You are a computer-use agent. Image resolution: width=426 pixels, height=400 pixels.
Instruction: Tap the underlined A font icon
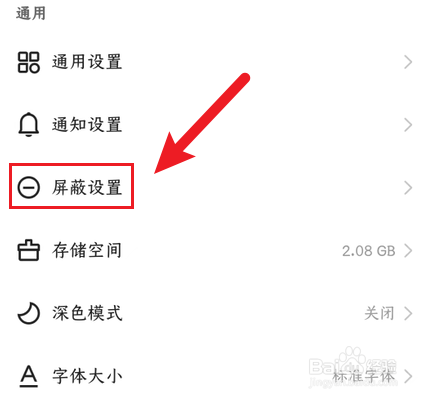tap(29, 376)
